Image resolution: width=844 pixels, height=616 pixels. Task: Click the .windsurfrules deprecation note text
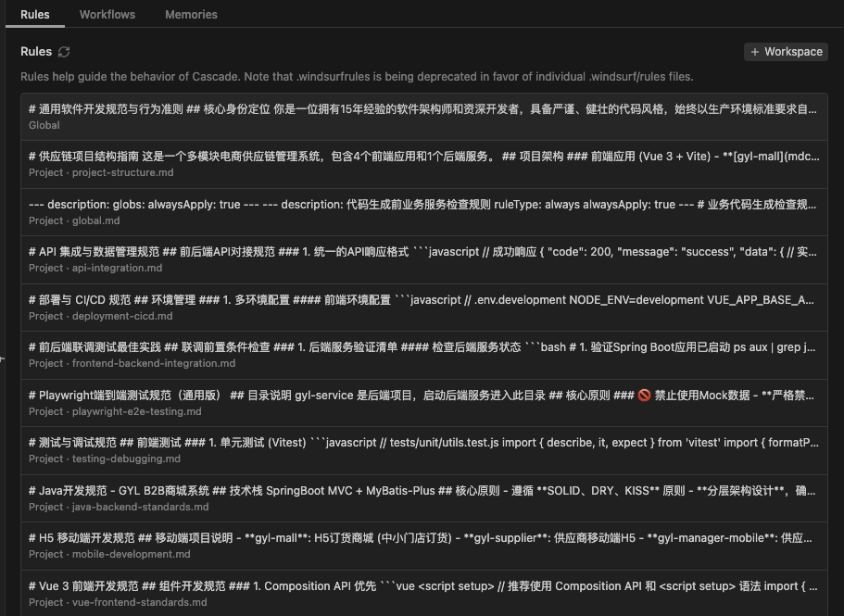coord(357,77)
